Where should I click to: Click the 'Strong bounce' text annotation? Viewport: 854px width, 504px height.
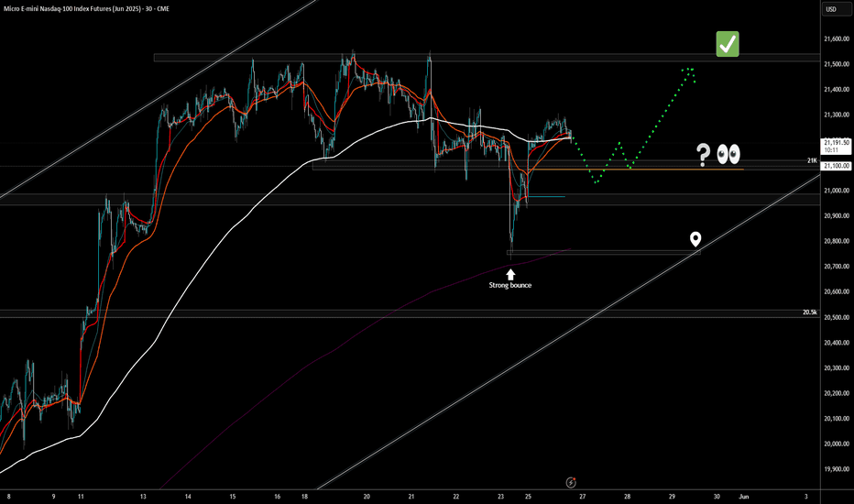click(509, 285)
